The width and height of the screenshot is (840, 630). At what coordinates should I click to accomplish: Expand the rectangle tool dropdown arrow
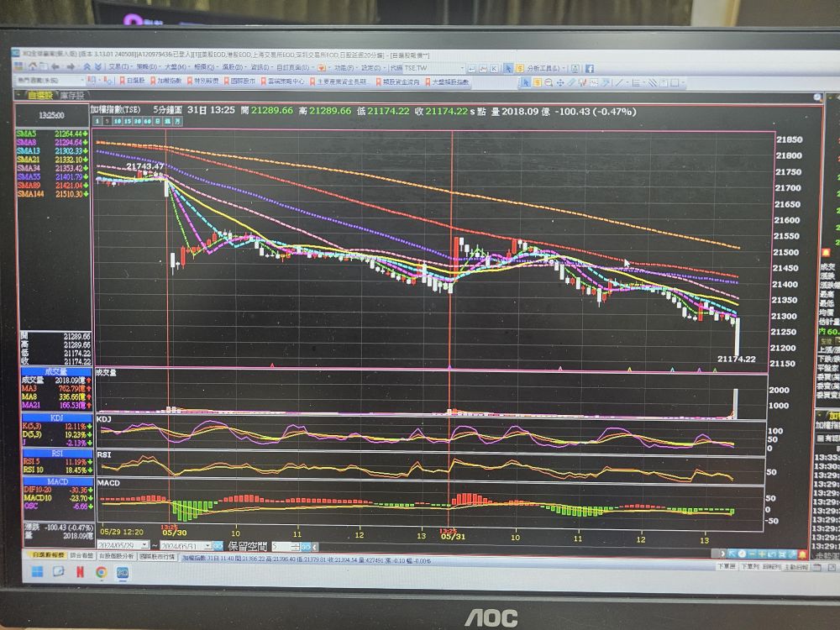click(683, 82)
